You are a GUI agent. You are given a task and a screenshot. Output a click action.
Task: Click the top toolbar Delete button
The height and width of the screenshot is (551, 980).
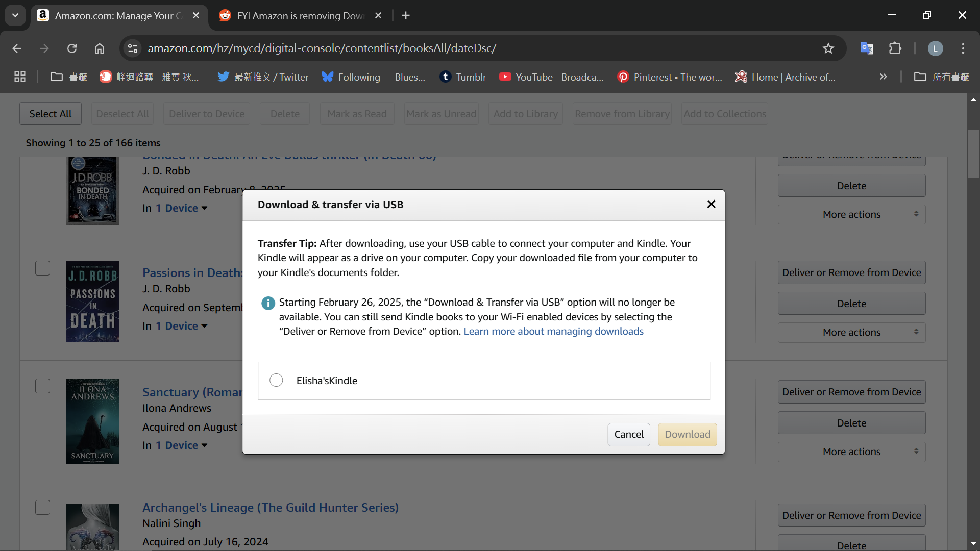[x=285, y=114]
